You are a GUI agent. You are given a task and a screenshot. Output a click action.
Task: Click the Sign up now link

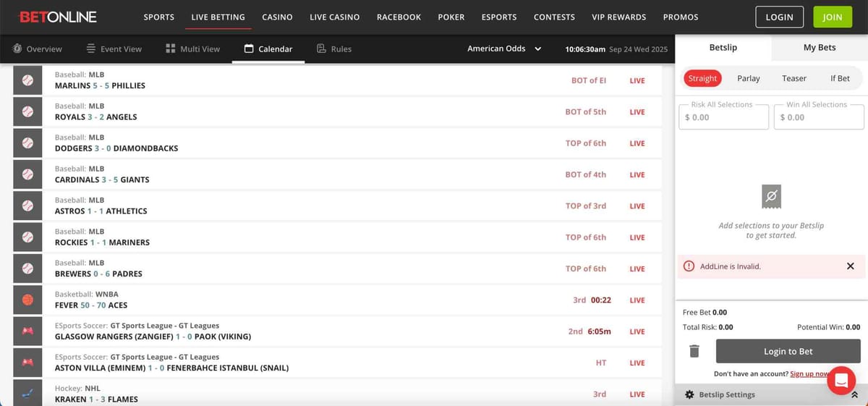click(809, 374)
